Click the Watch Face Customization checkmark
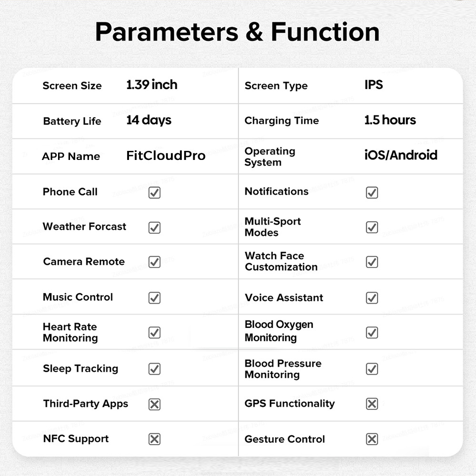This screenshot has height=476, width=476. 372,262
